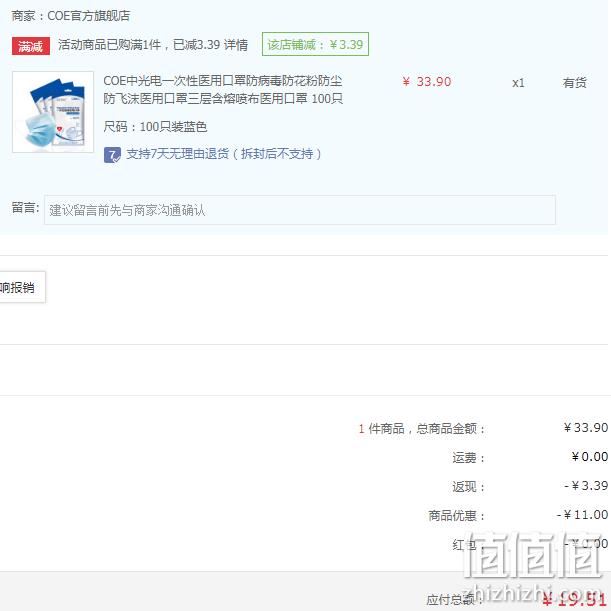The width and height of the screenshot is (611, 611).
Task: Open the face mask product thumbnail
Action: (53, 112)
